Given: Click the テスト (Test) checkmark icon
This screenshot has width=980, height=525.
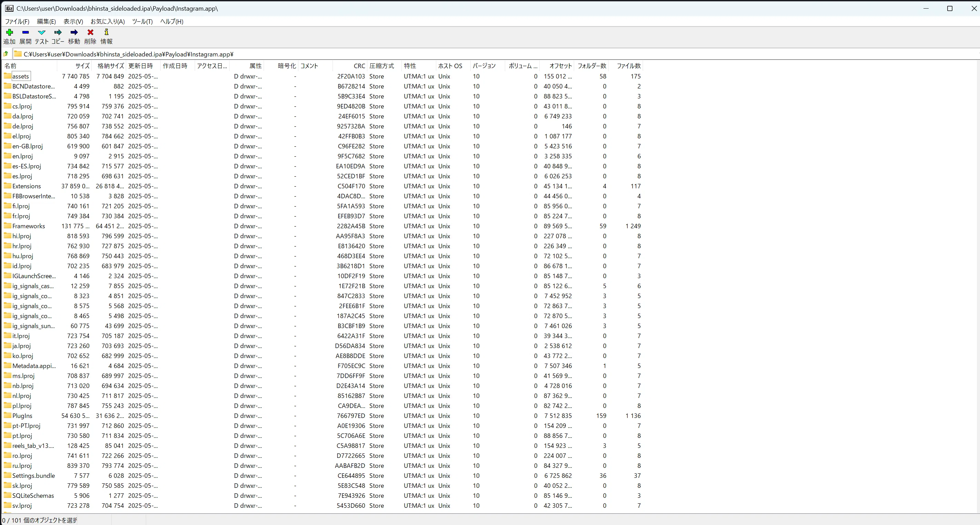Looking at the screenshot, I should 41,32.
